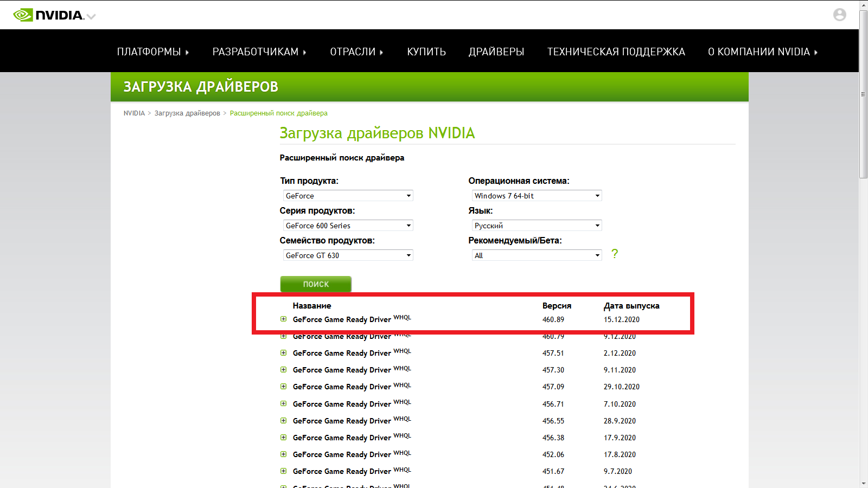
Task: Select the version number 457.51
Action: [x=553, y=353]
